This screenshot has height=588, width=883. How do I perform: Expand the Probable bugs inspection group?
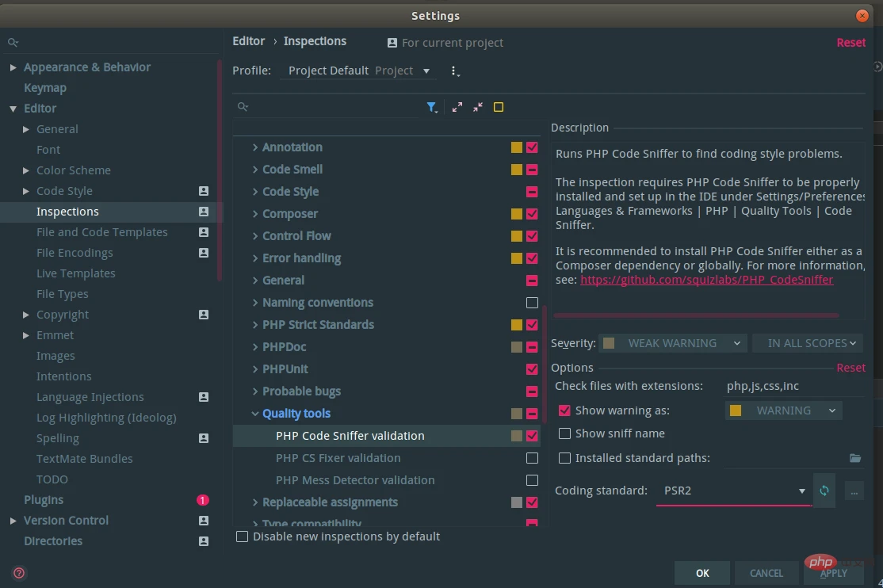click(255, 391)
